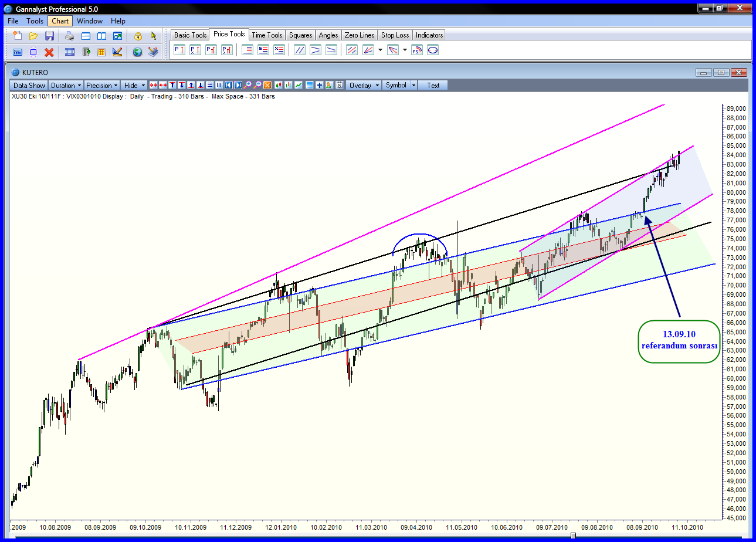This screenshot has width=756, height=542.
Task: Toggle the candlestick chart style icon
Action: [279, 85]
